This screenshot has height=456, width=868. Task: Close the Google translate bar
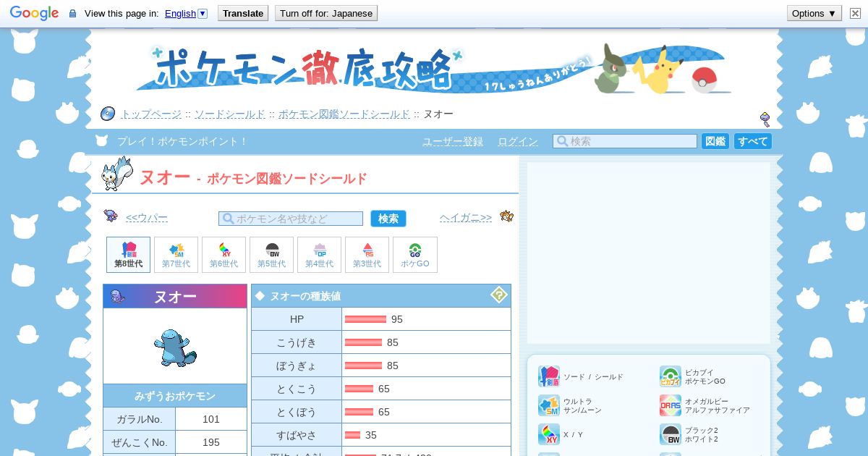point(855,13)
